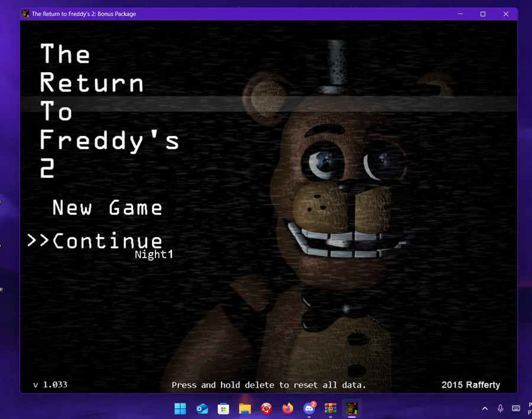Open Outlook from the taskbar

coord(202,408)
